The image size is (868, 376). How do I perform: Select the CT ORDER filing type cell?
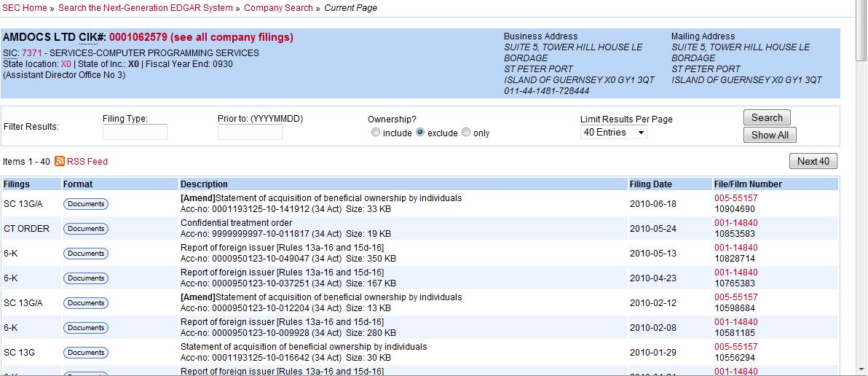pyautogui.click(x=26, y=229)
